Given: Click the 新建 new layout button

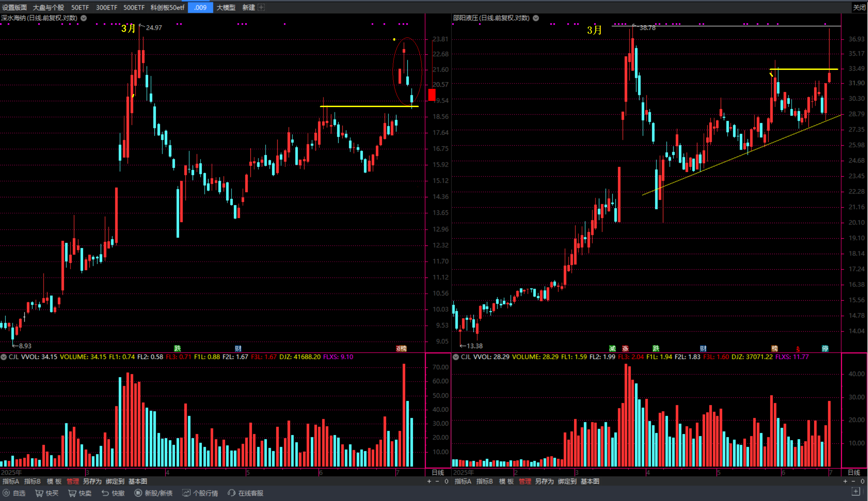Looking at the screenshot, I should point(248,7).
